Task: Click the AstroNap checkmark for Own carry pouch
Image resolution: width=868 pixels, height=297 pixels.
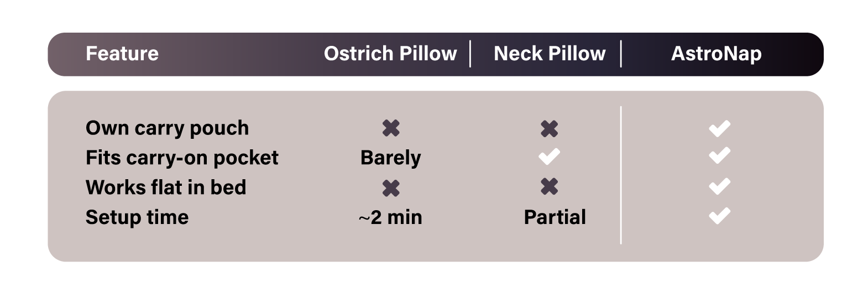Action: (720, 128)
